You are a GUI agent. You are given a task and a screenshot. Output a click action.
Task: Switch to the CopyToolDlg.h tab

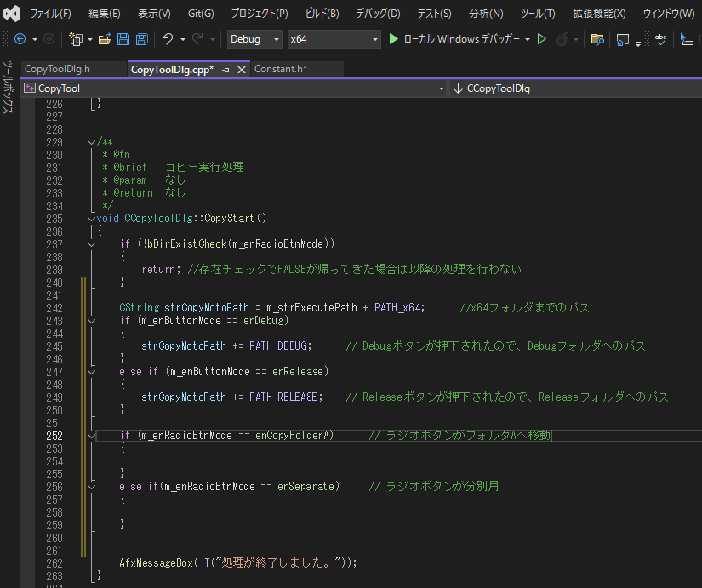(57, 69)
